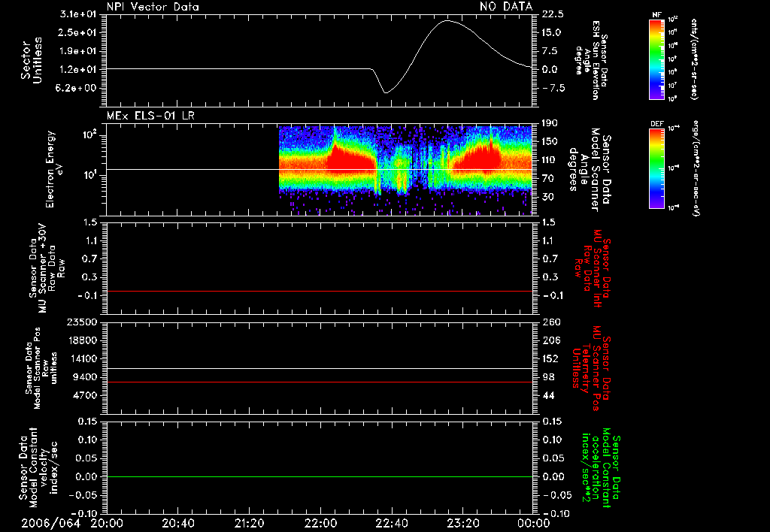Click the "MU Scanner +30V Raw Data" axis label
Image resolution: width=770 pixels, height=532 pixels.
[x=46, y=268]
